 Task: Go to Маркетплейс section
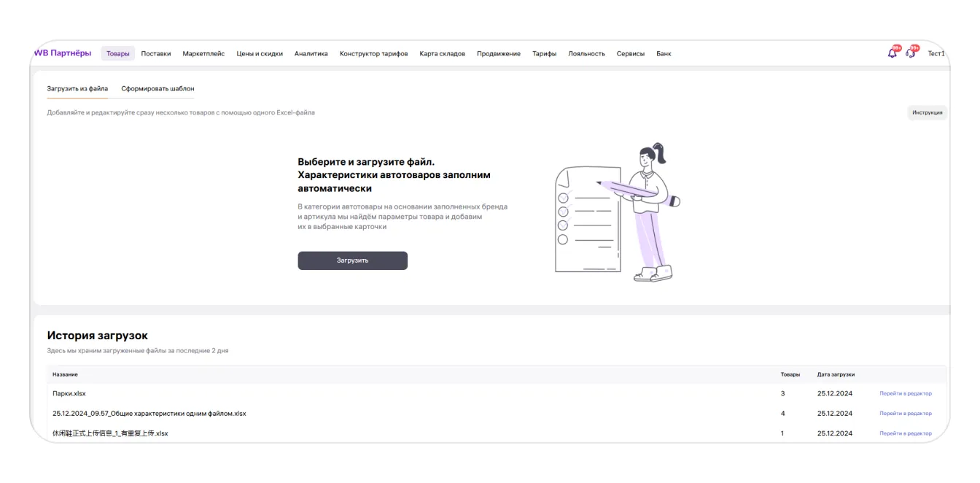click(203, 53)
